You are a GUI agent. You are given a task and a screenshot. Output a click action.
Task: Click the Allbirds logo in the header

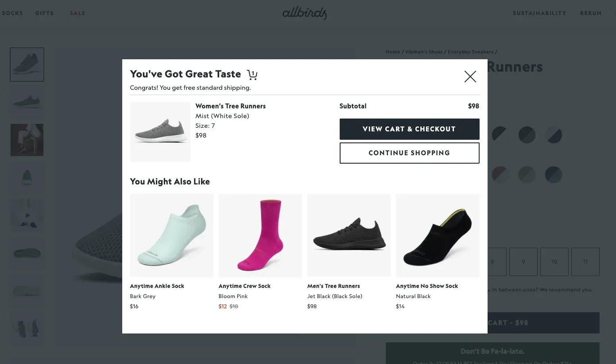305,13
